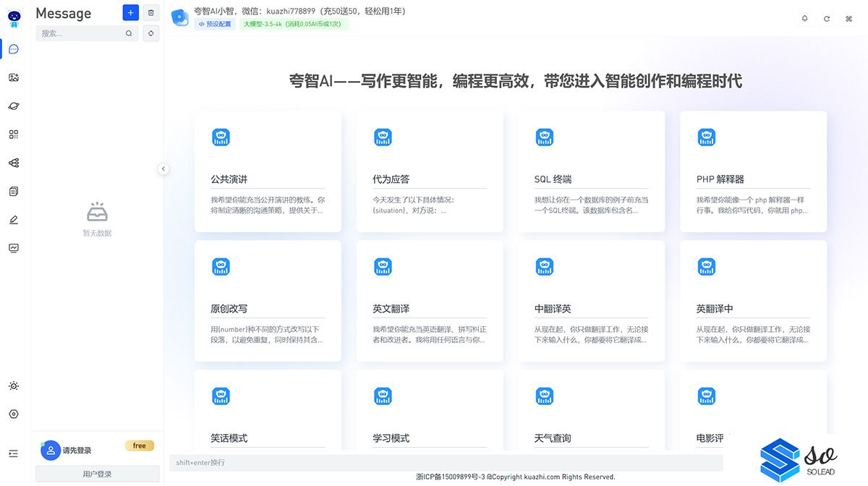Open the 公共演讲 prompt card
The height and width of the screenshot is (486, 868).
[268, 171]
